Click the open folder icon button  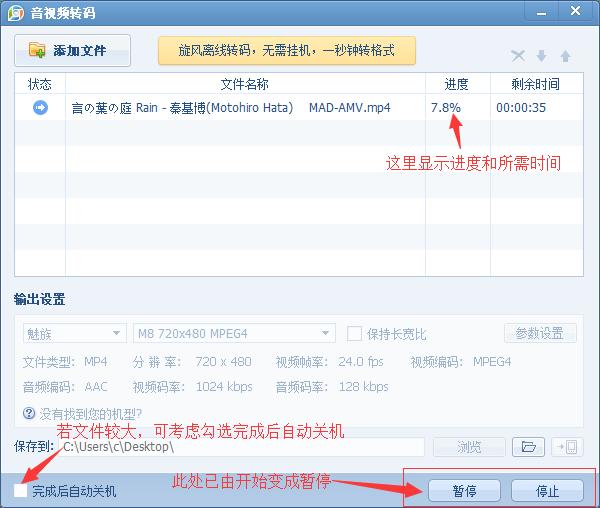[x=528, y=447]
